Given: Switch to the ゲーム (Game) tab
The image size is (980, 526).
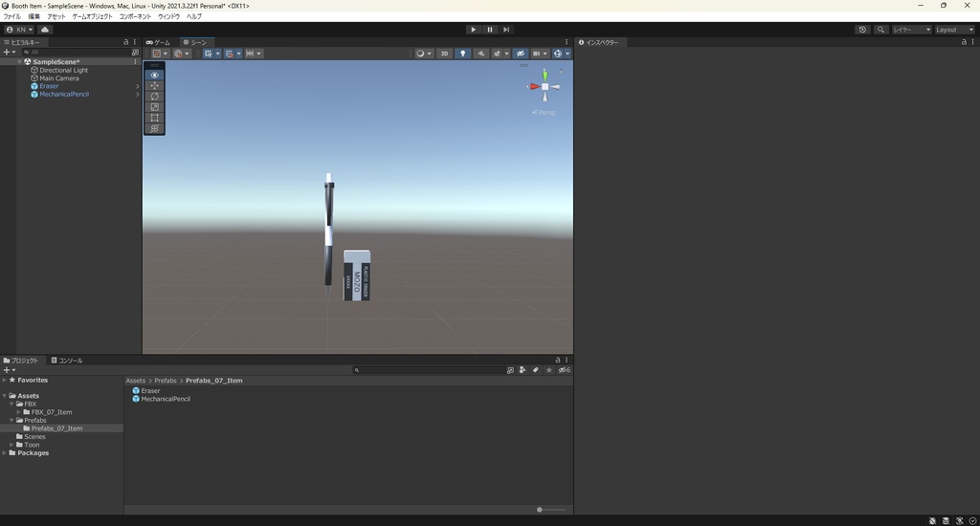Looking at the screenshot, I should coord(158,42).
